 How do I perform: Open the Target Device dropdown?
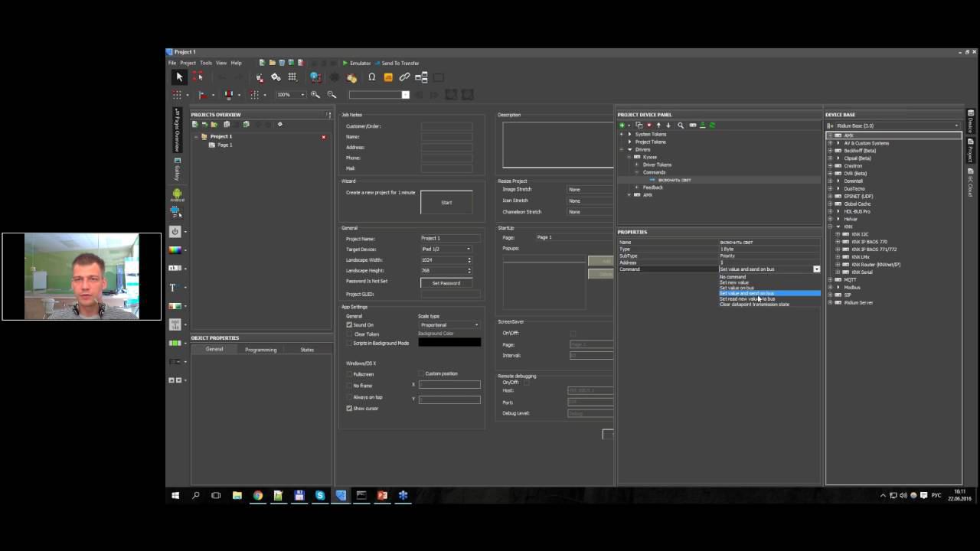(447, 249)
